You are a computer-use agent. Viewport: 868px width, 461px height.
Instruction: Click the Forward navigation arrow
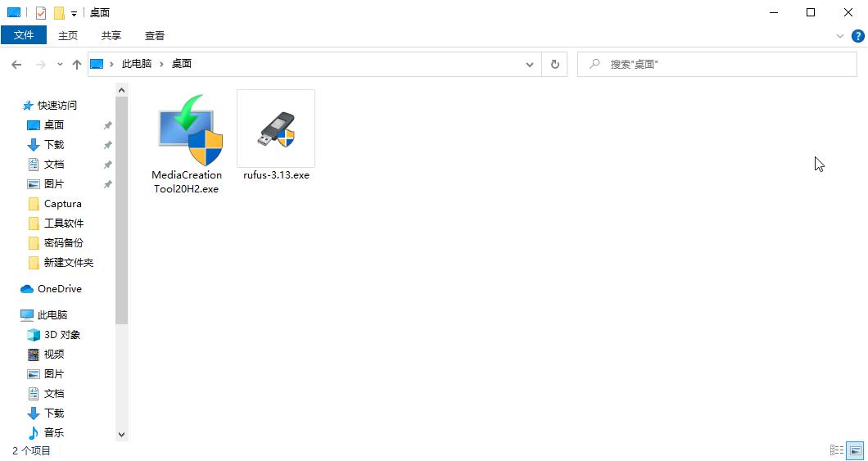pyautogui.click(x=40, y=65)
